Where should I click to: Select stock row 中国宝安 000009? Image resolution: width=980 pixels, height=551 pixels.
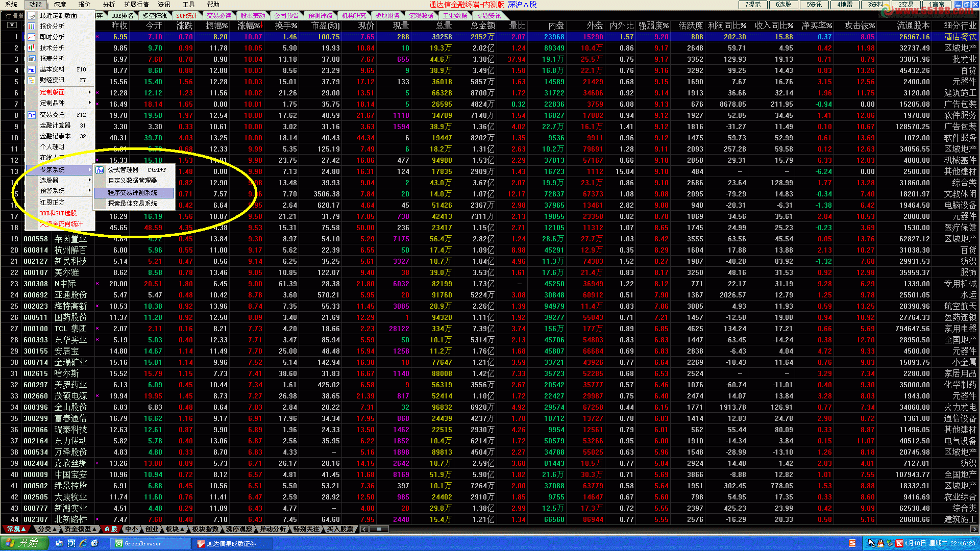[490, 474]
